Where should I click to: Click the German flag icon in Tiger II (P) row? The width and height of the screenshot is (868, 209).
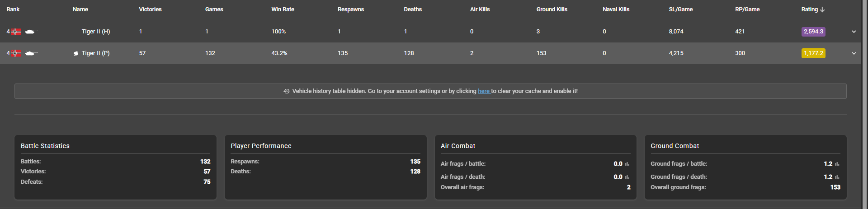pos(16,53)
